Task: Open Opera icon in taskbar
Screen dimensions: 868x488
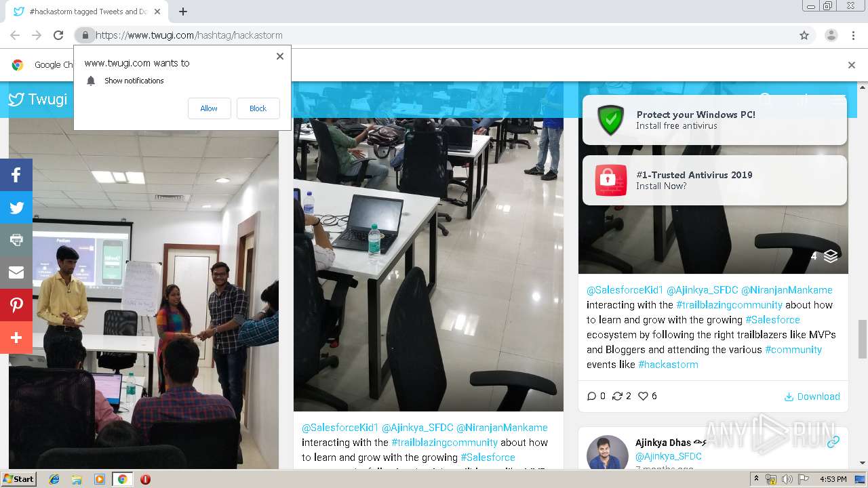Action: click(145, 479)
